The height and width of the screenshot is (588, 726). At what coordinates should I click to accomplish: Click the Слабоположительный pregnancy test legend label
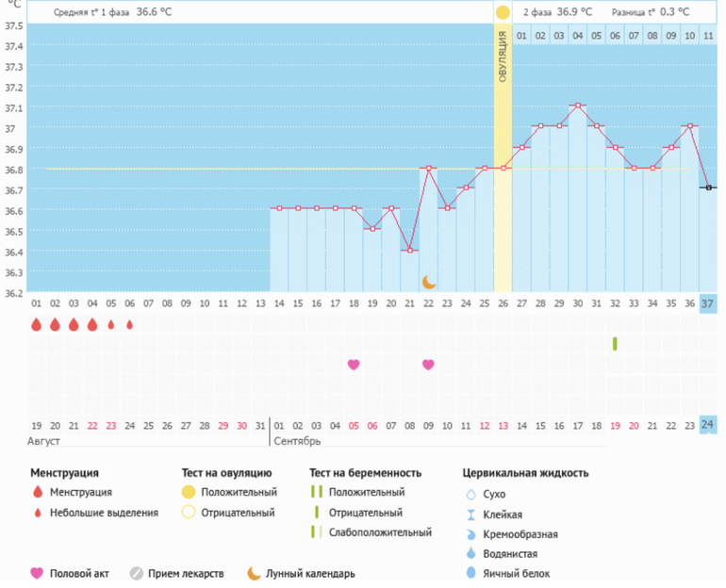(380, 532)
